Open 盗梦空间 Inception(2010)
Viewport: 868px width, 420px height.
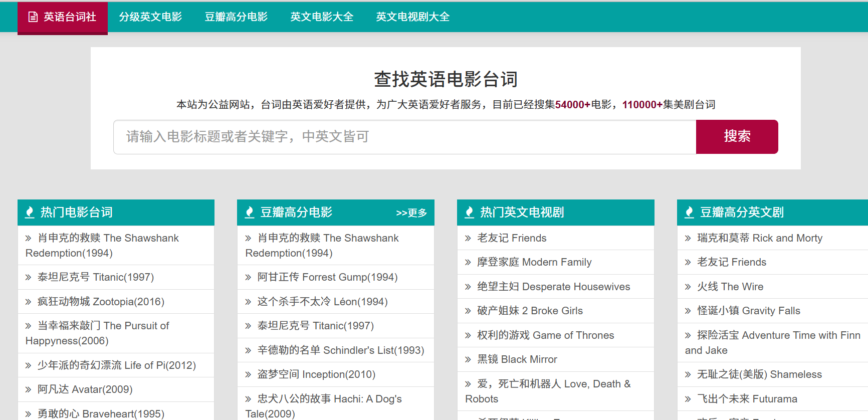tap(316, 374)
